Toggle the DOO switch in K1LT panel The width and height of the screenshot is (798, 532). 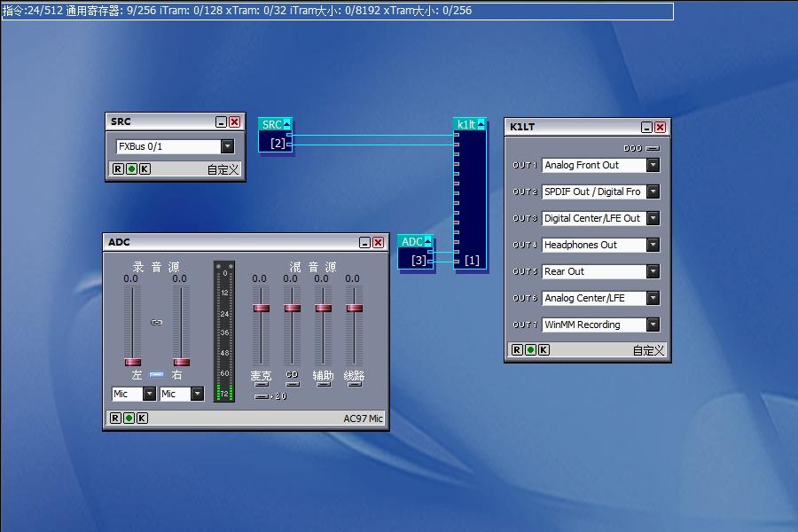[653, 148]
